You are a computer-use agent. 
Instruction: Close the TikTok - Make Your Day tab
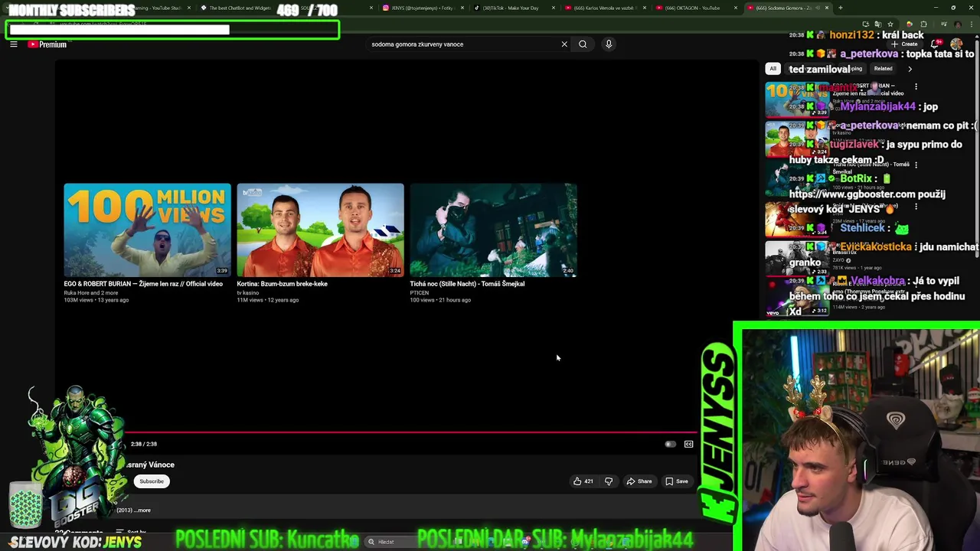[x=554, y=8]
